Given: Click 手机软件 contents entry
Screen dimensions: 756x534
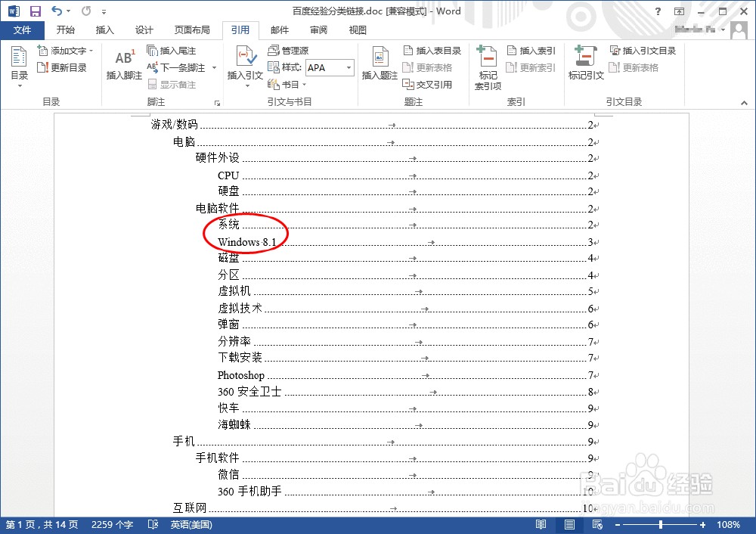Looking at the screenshot, I should point(396,458).
